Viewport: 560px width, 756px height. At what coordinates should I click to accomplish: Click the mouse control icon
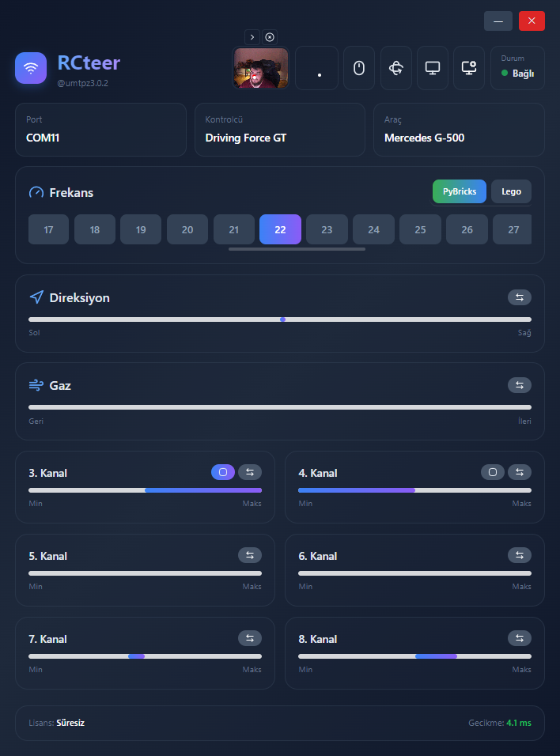[x=358, y=68]
